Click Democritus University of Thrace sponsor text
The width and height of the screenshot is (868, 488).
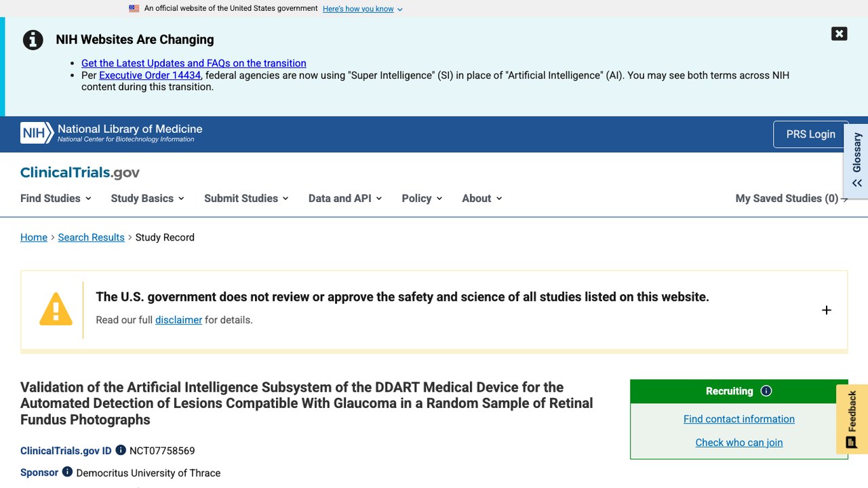tap(149, 473)
